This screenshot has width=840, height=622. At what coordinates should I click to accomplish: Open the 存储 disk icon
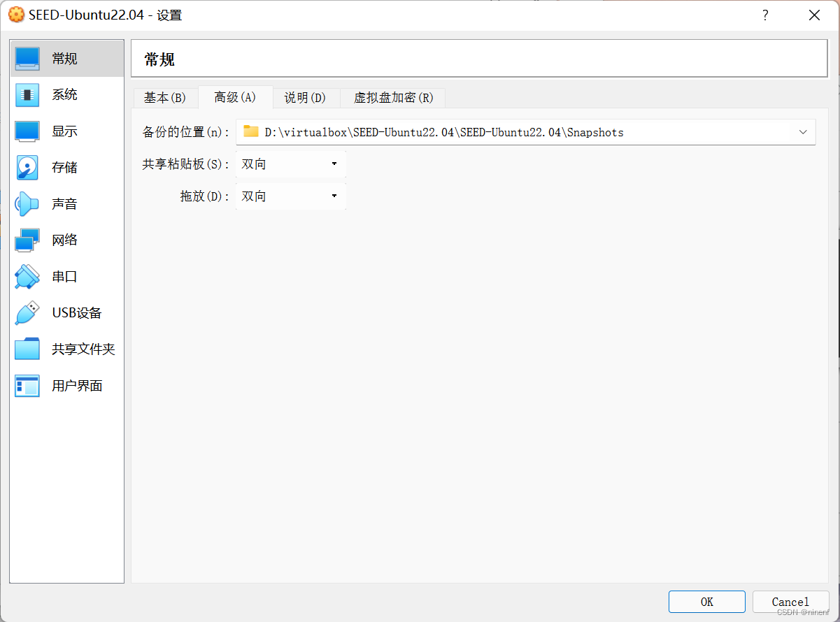pyautogui.click(x=27, y=168)
